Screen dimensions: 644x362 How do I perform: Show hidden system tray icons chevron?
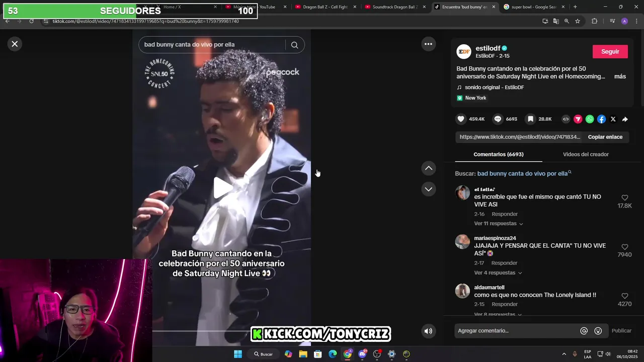click(x=563, y=354)
